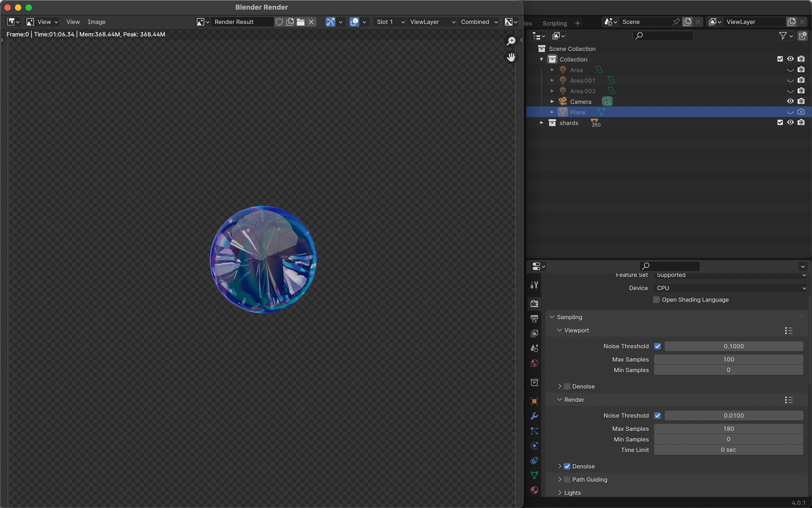This screenshot has height=508, width=812.
Task: Select the Plane object in the outliner
Action: coord(578,112)
